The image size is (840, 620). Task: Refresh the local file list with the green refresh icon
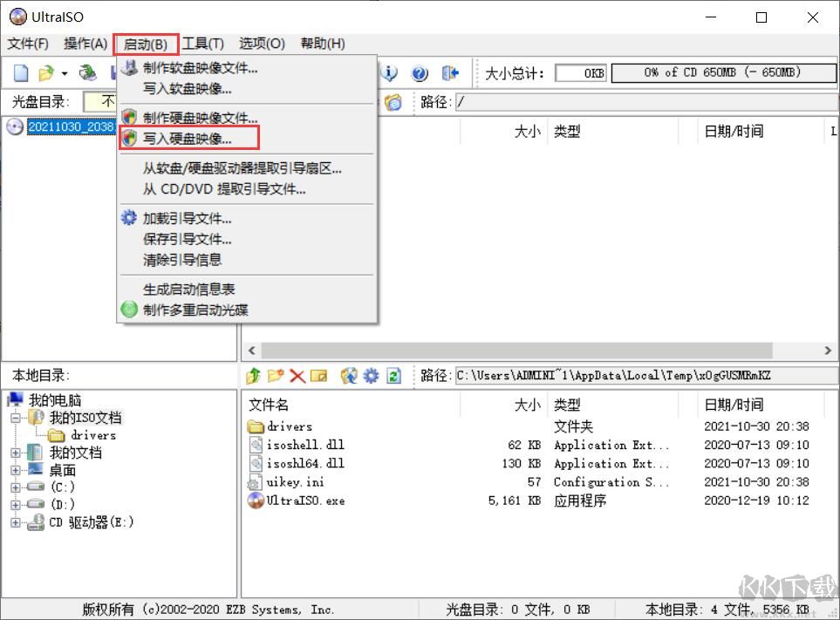pyautogui.click(x=393, y=376)
